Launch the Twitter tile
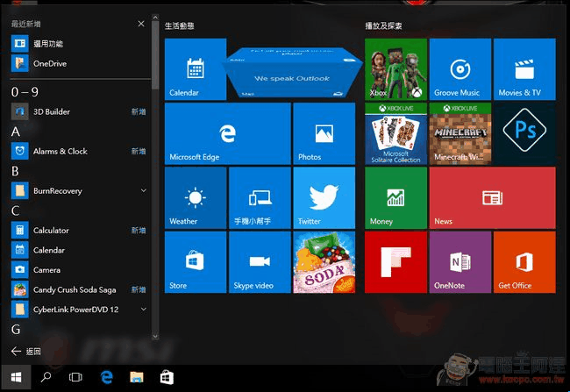 (x=323, y=197)
